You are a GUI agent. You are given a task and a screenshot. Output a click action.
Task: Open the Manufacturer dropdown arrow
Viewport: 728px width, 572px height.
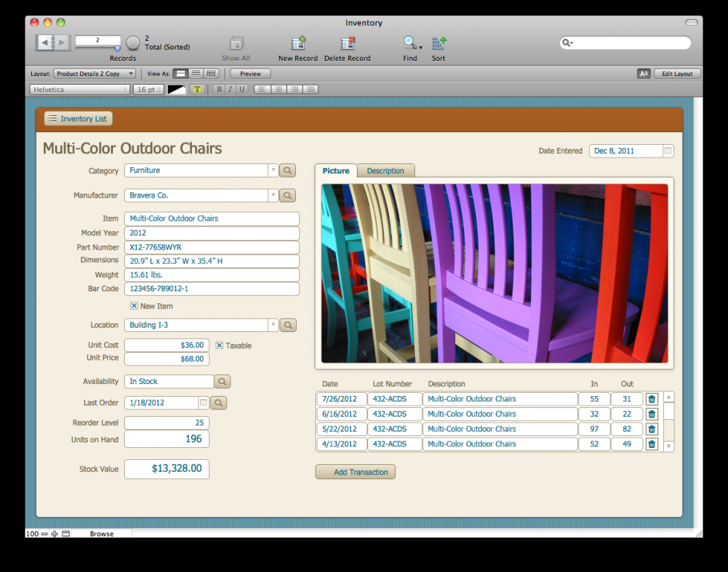pos(273,195)
